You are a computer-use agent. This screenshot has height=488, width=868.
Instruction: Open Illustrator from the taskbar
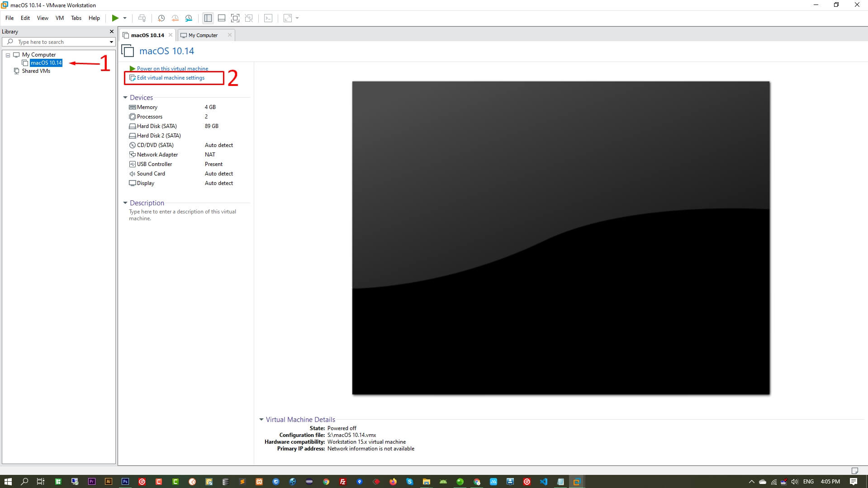point(109,482)
